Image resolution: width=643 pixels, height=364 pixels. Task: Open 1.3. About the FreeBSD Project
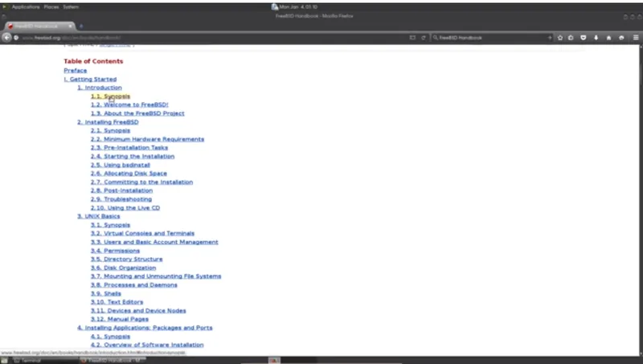point(137,113)
